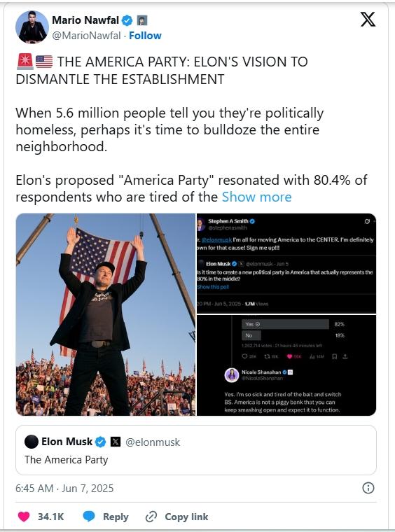The width and height of the screenshot is (395, 532).
Task: Click Elon Musk's verified badge in quoted tweet
Action: pos(100,442)
